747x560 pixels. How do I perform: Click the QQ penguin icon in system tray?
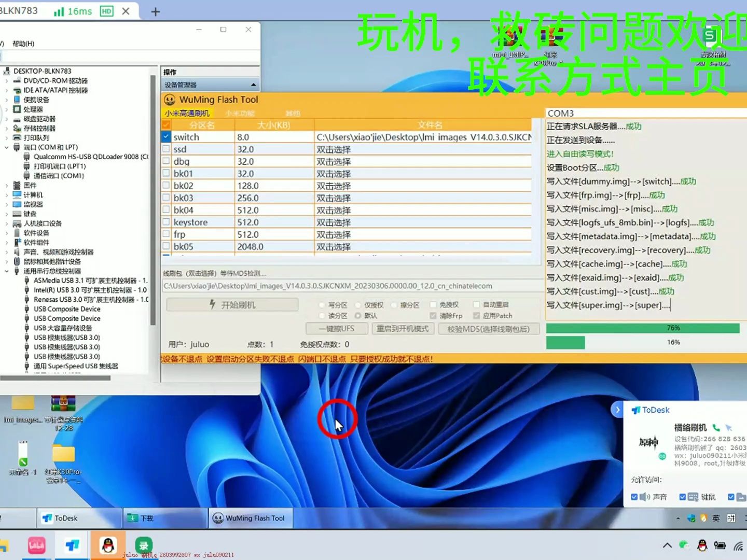pos(702,545)
